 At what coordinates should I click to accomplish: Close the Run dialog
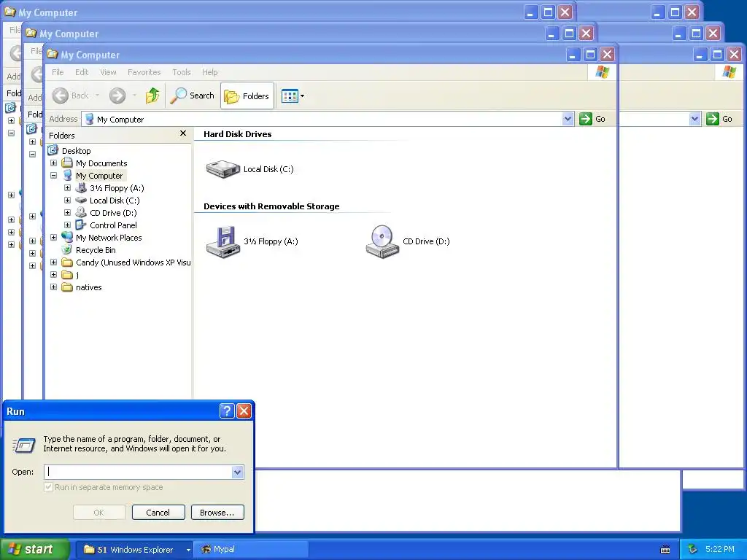[x=244, y=411]
